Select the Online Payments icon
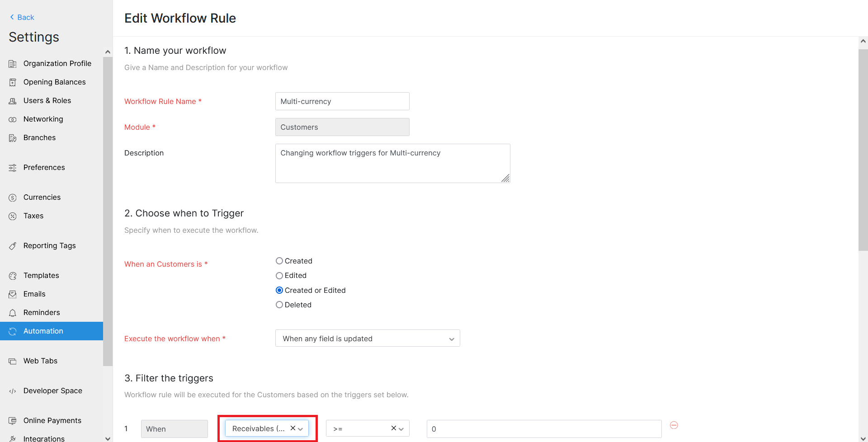Screen dimensions: 868x442 click(13, 420)
